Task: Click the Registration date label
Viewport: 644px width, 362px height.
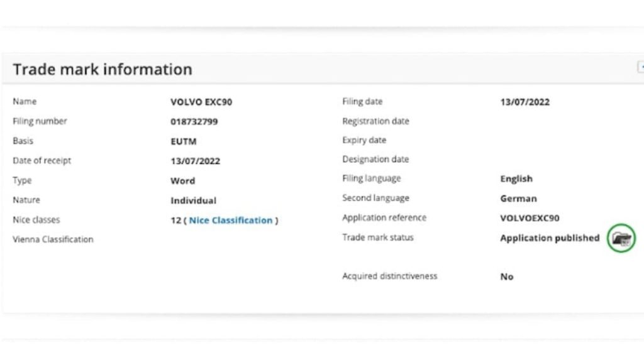Action: pos(376,121)
